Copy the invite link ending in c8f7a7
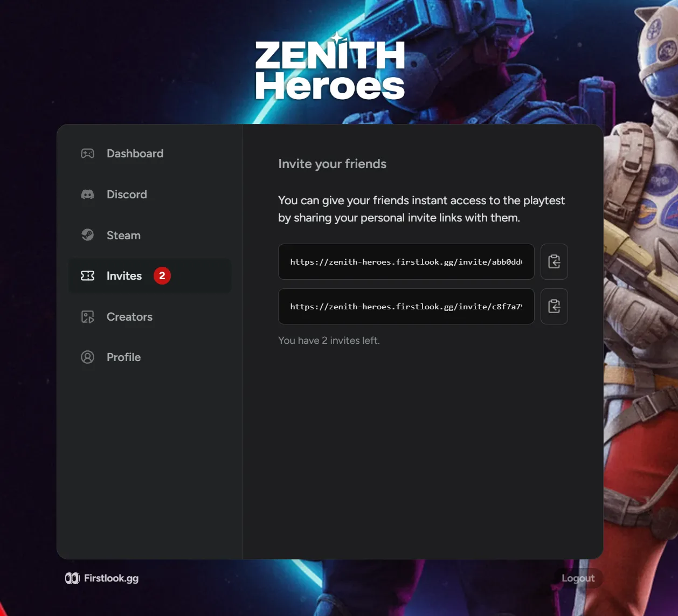The height and width of the screenshot is (616, 678). (554, 307)
